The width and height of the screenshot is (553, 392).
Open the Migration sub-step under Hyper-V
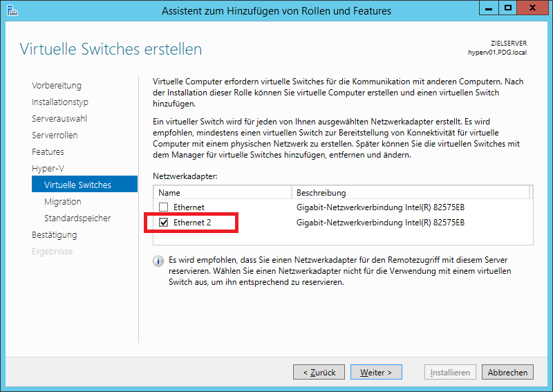coord(63,202)
